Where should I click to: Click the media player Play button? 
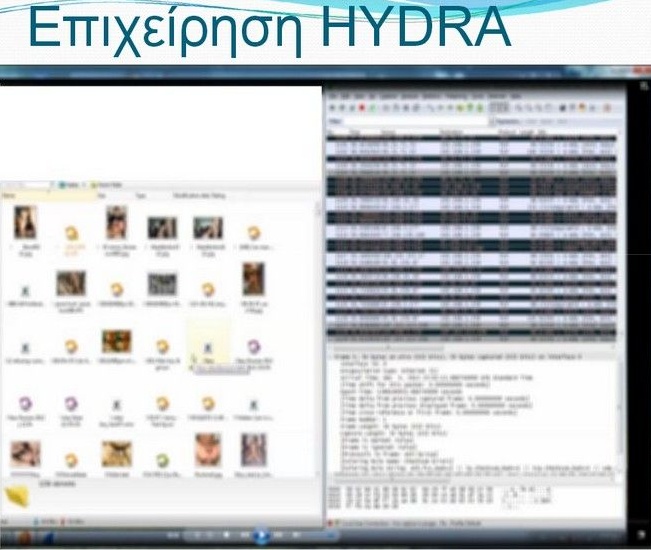tap(261, 535)
